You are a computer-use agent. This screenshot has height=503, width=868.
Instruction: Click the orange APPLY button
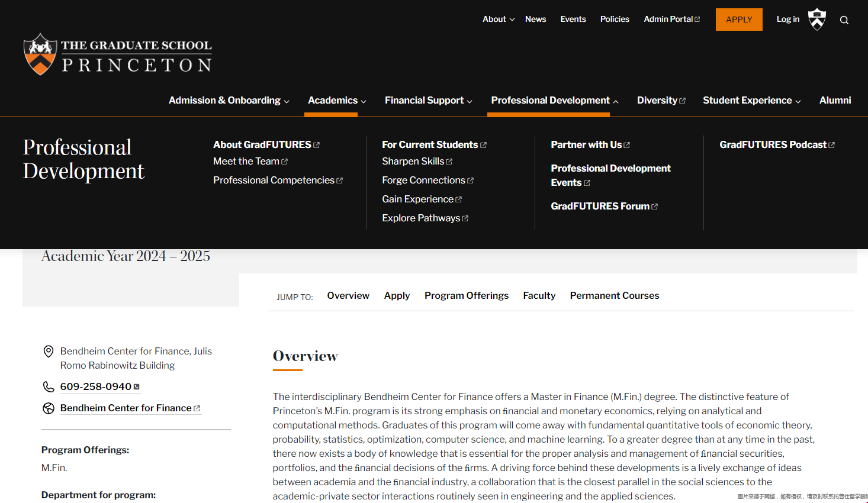[739, 20]
